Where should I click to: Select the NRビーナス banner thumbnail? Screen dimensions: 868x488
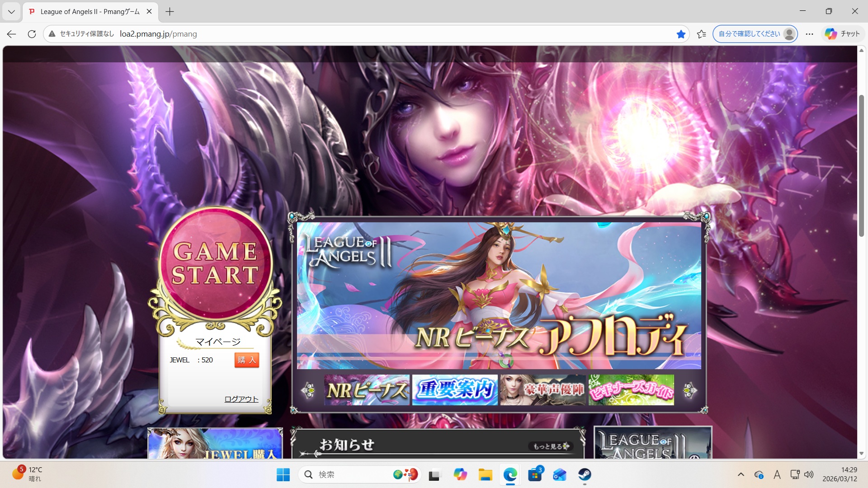[367, 389]
